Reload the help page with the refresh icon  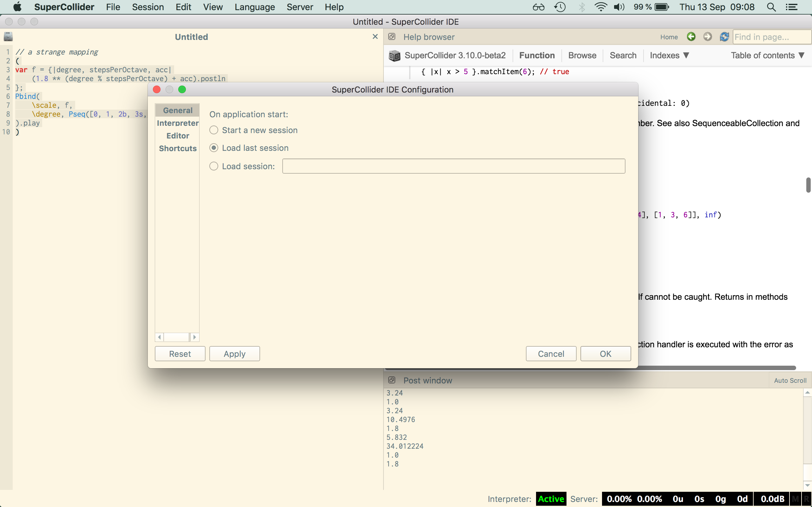click(x=724, y=37)
